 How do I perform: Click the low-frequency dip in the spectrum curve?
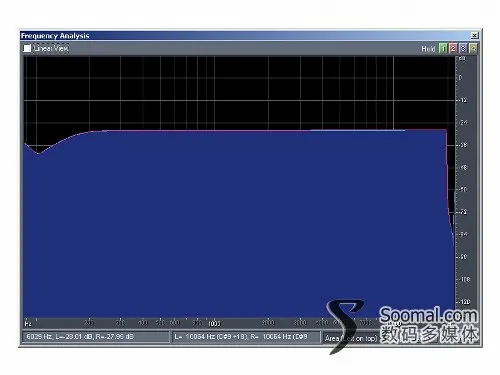pos(39,153)
